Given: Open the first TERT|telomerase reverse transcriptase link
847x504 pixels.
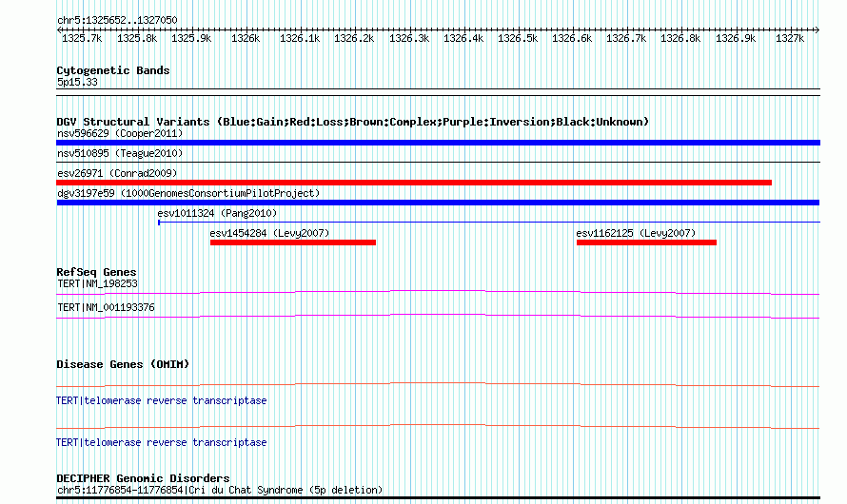Looking at the screenshot, I should tap(162, 401).
